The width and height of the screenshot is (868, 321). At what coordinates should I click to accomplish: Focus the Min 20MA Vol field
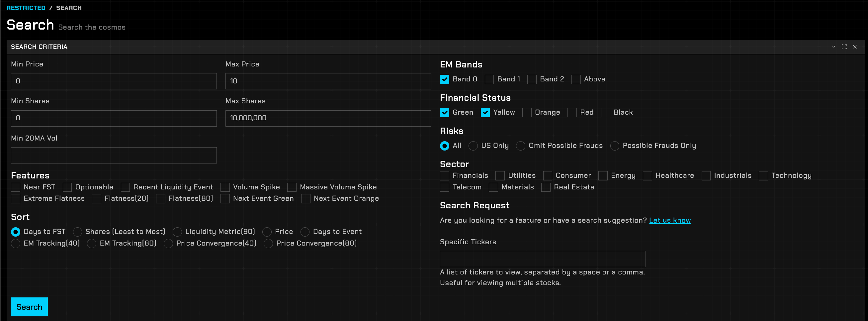[x=114, y=156]
